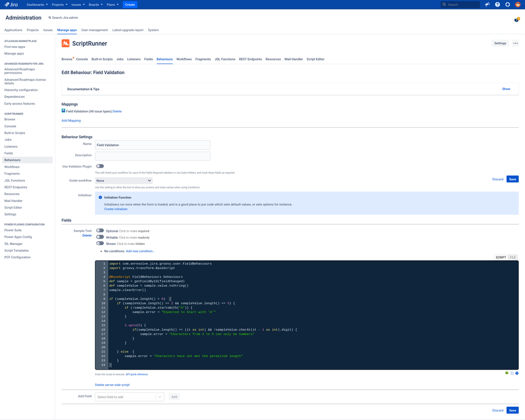Click inside the Description input field
Viewport: 525px width, 420px height.
click(152, 156)
